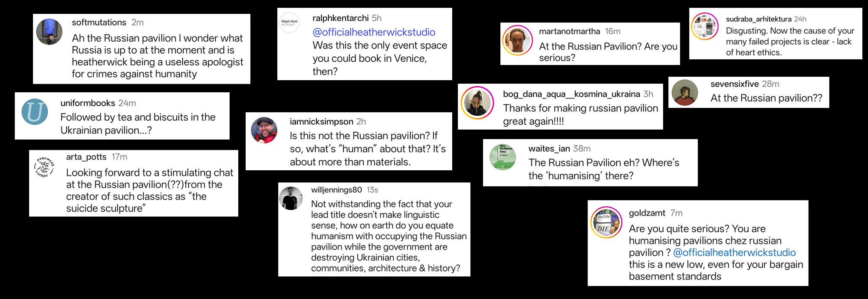This screenshot has height=299, width=868.
Task: Open the martanotmartha username link
Action: click(569, 31)
